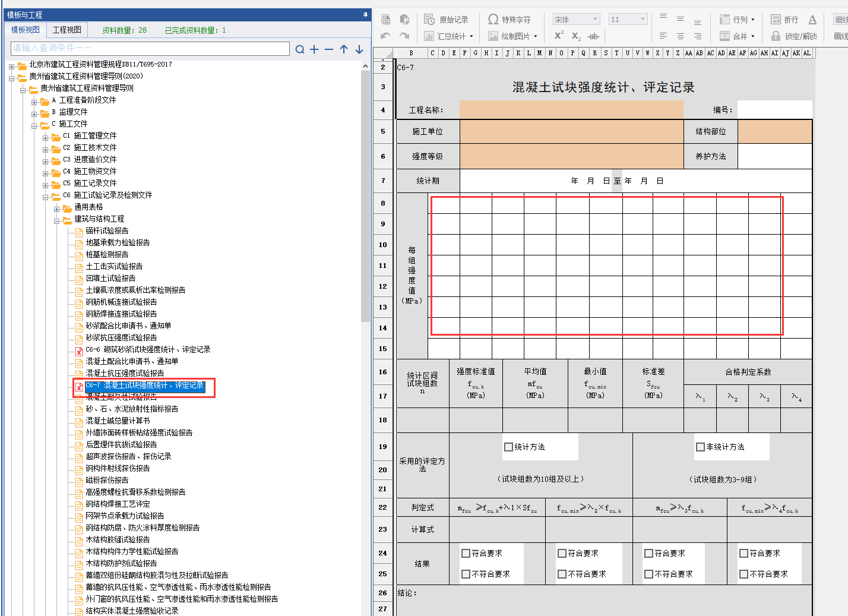The height and width of the screenshot is (616, 848).
Task: Expand 通用表格 folder
Action: 56,209
